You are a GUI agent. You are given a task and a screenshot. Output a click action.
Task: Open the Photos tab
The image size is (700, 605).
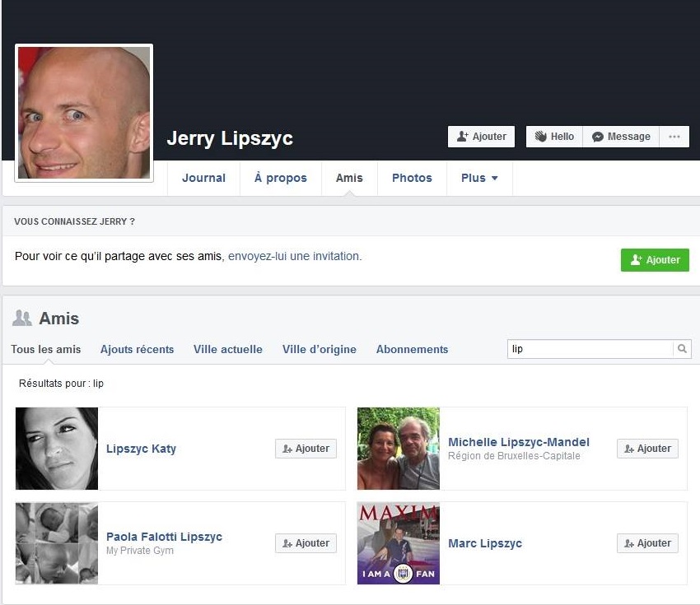pos(412,178)
